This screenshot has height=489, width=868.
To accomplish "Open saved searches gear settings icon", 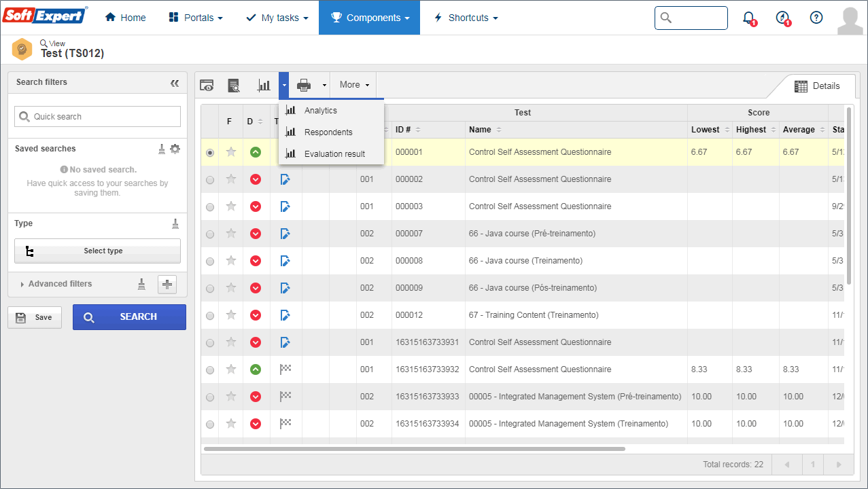I will tap(175, 149).
